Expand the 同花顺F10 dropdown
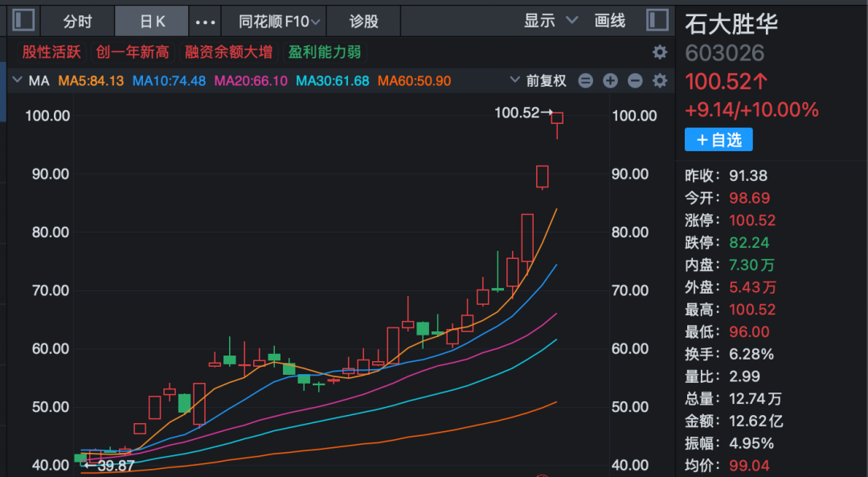The width and height of the screenshot is (868, 477). click(280, 22)
